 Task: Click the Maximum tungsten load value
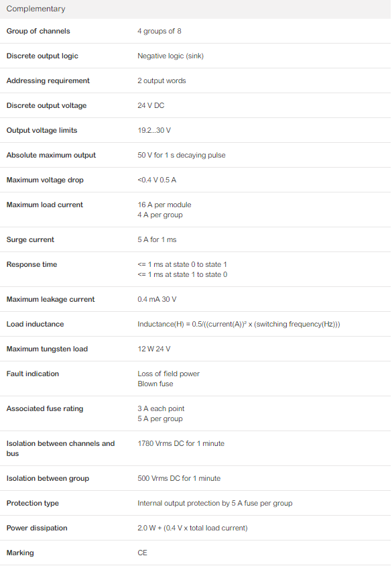[154, 349]
